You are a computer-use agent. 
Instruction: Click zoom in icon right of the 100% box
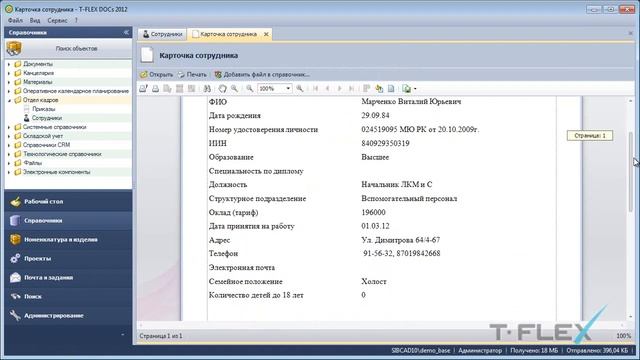tap(300, 89)
